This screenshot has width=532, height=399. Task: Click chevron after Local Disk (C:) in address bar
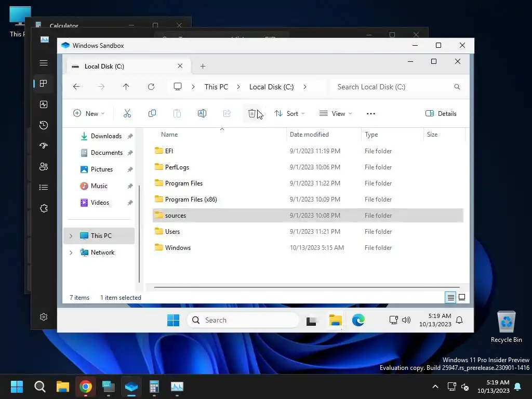305,87
